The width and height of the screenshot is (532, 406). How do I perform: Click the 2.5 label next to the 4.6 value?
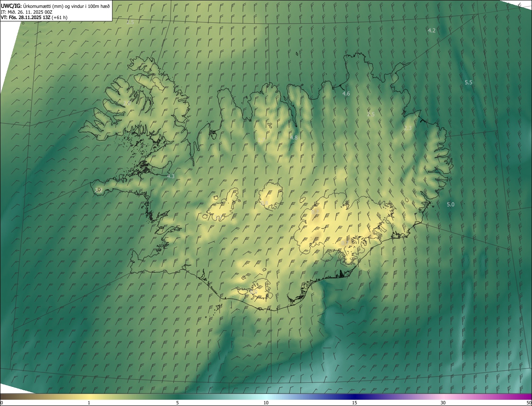point(370,114)
